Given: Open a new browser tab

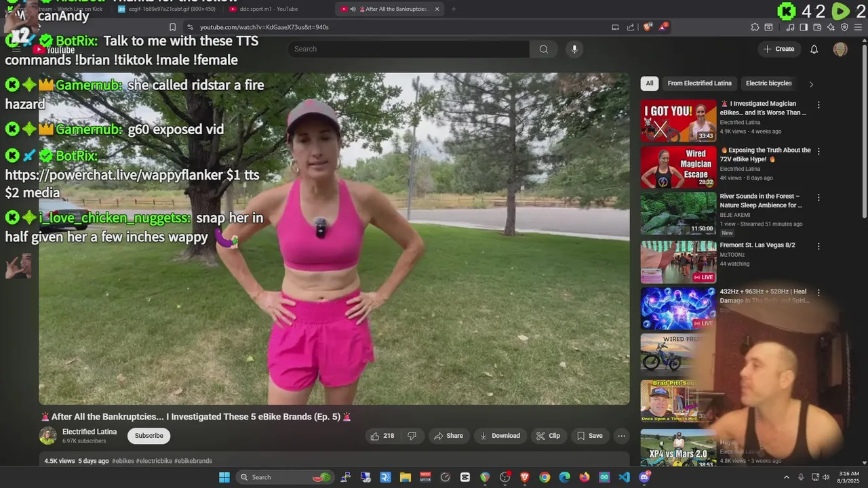Looking at the screenshot, I should (454, 9).
